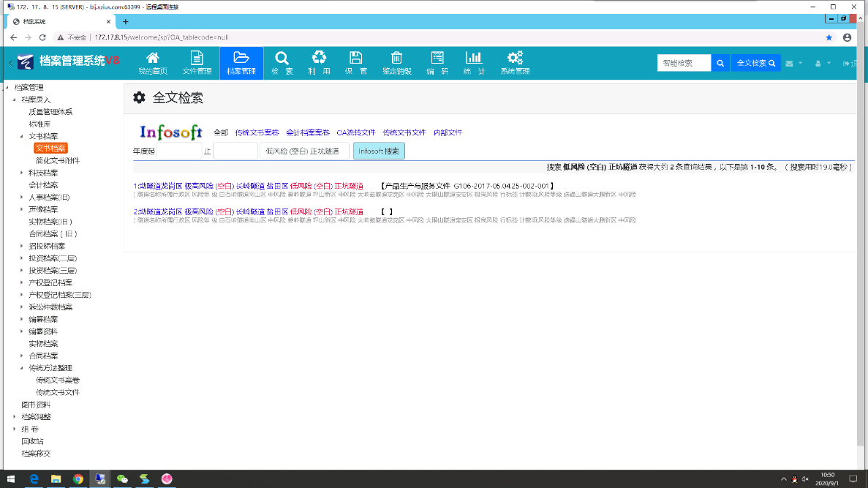
Task: Open the 保管 floppy disk icon
Action: tap(355, 58)
